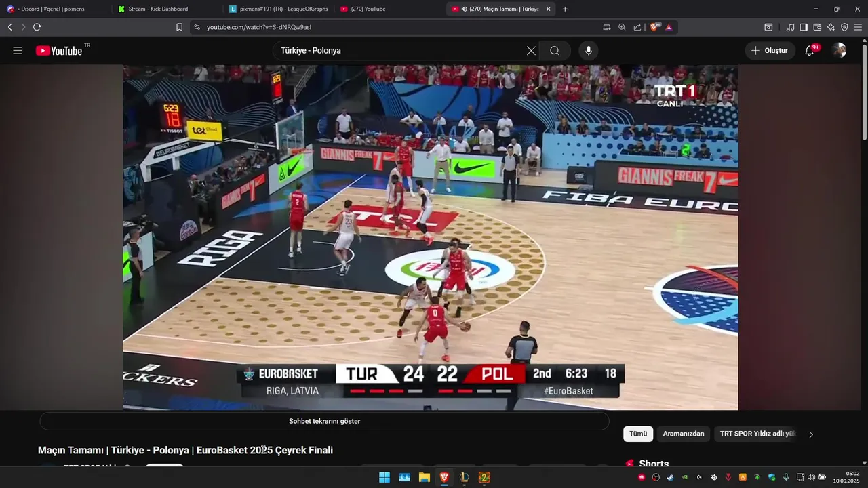Show more filter chips with arrow
This screenshot has width=868, height=488.
[x=811, y=434]
